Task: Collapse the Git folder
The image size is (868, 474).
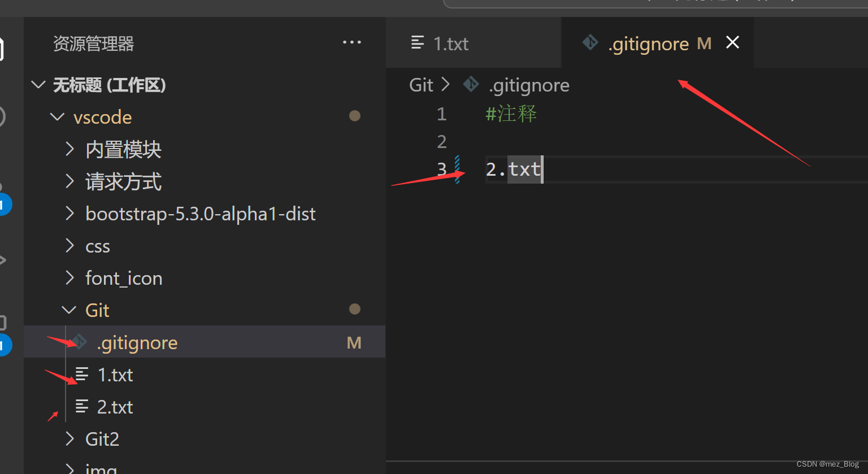Action: click(x=69, y=310)
